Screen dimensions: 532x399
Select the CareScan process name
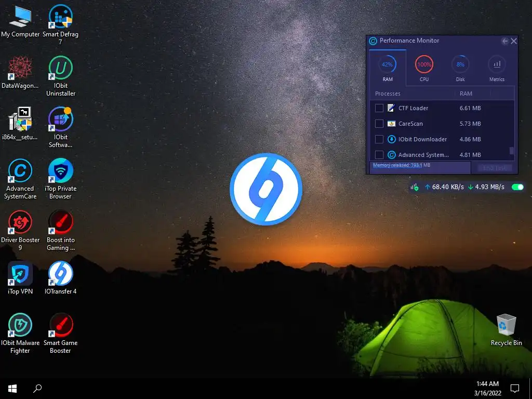pyautogui.click(x=410, y=124)
